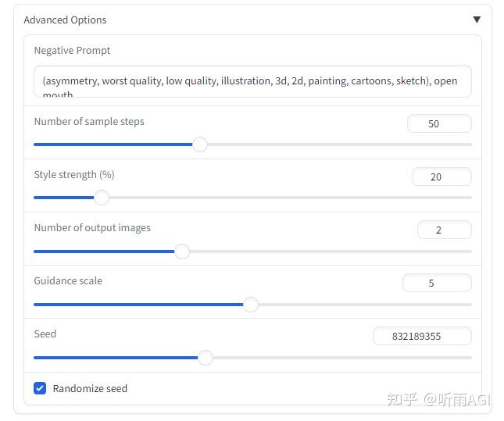Click the Style strength slider handle

click(102, 198)
